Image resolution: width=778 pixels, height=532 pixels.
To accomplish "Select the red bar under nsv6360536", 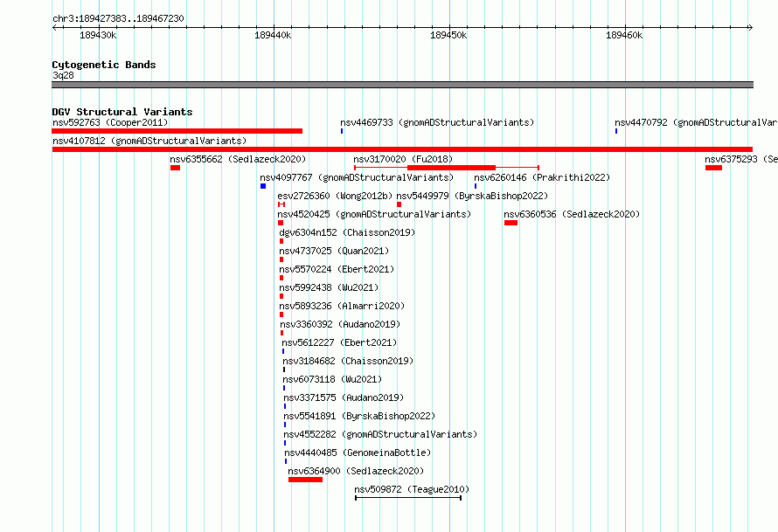I will 511,223.
